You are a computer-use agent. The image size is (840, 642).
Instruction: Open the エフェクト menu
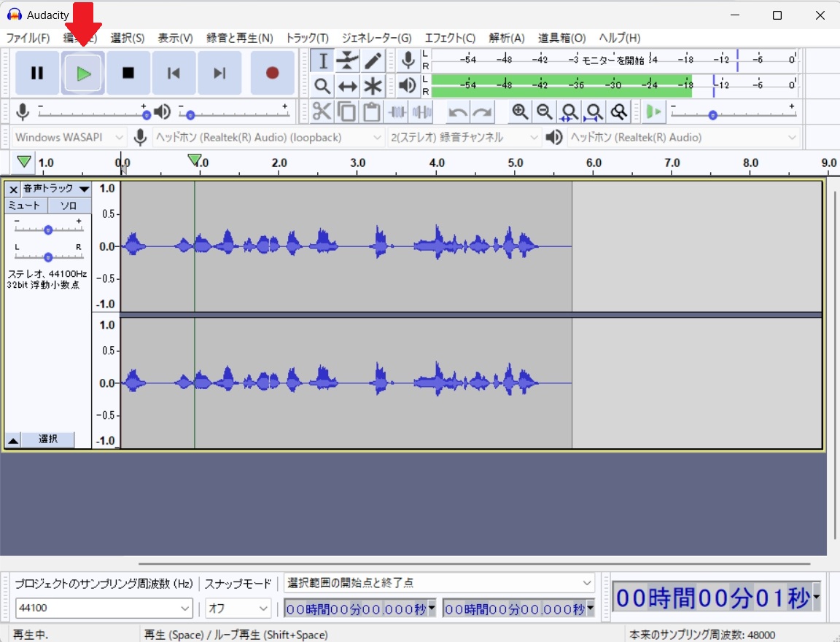pos(450,38)
